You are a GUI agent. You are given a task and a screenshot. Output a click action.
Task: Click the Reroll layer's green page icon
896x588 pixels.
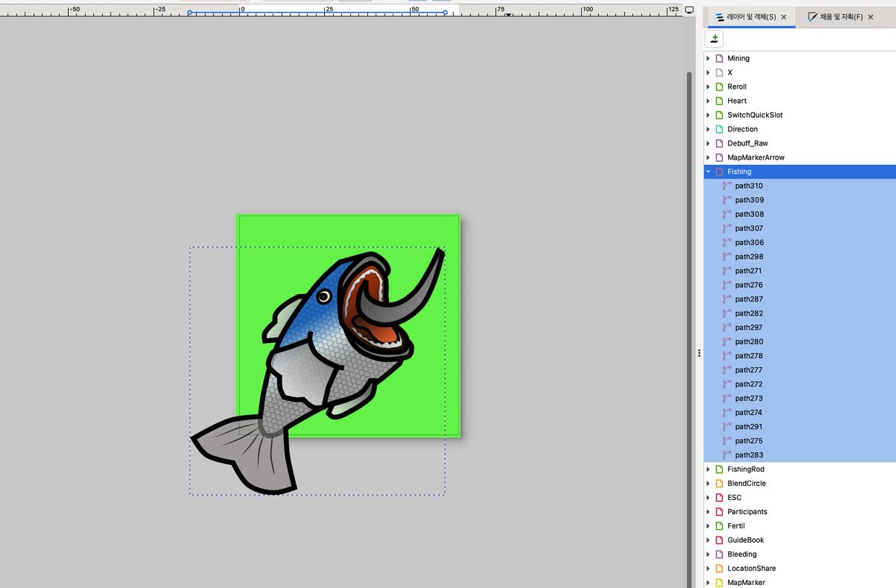coord(719,87)
